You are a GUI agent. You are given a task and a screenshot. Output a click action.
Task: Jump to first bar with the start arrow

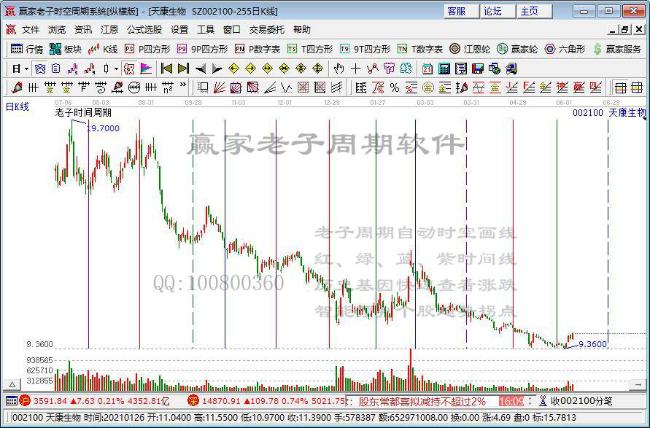[166, 68]
